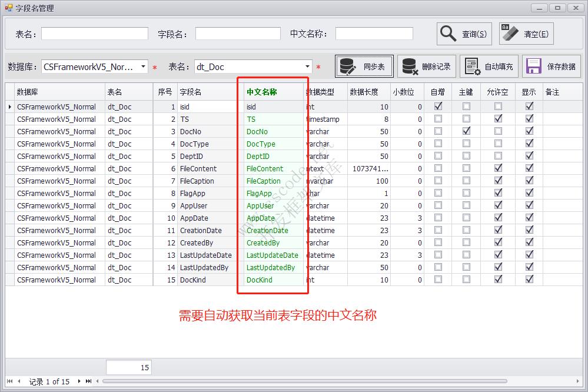Click the document gear icon for 自动填充

(471, 66)
